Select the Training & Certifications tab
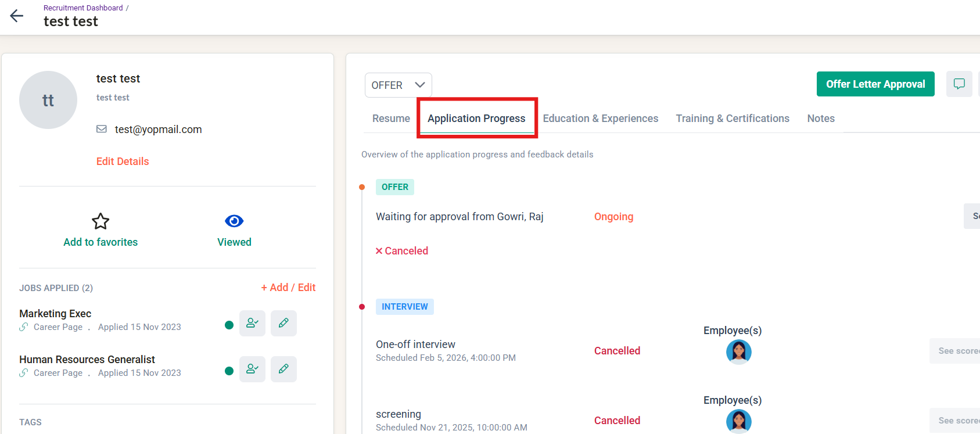 point(732,119)
